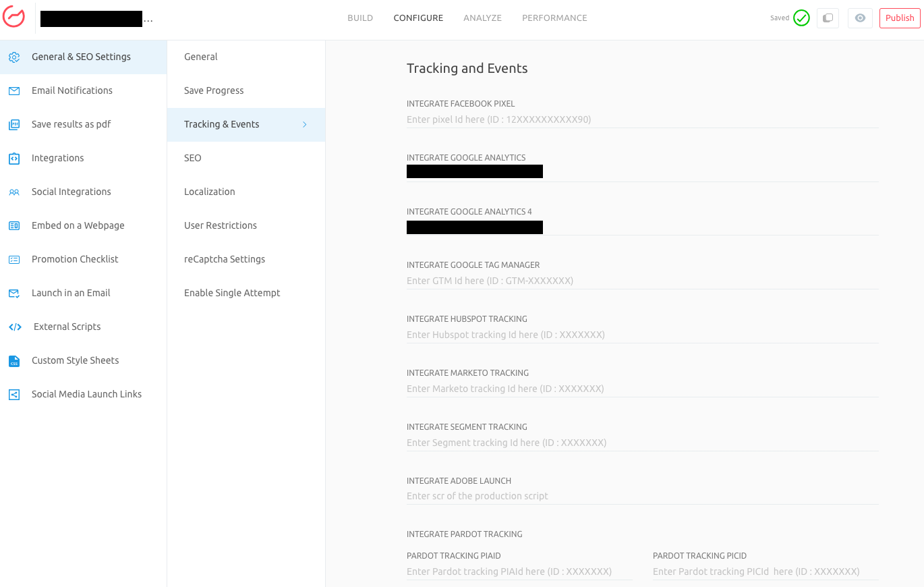Click the Outgrow logo icon

[x=13, y=18]
